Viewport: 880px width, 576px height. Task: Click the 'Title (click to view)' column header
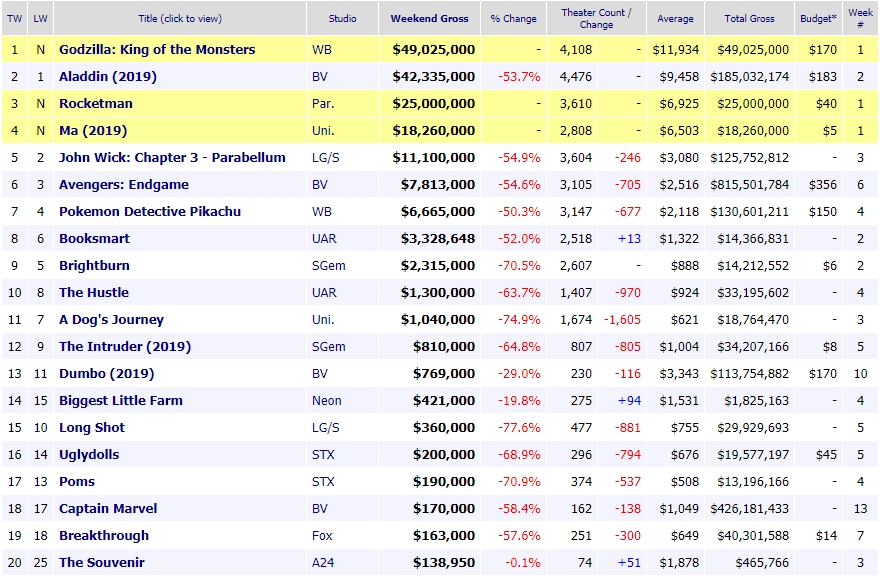180,19
